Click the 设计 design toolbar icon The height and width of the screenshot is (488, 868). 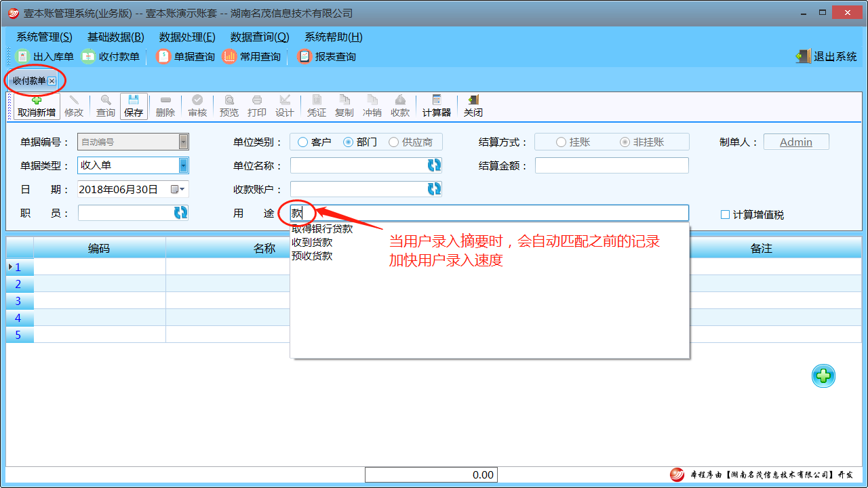point(285,106)
